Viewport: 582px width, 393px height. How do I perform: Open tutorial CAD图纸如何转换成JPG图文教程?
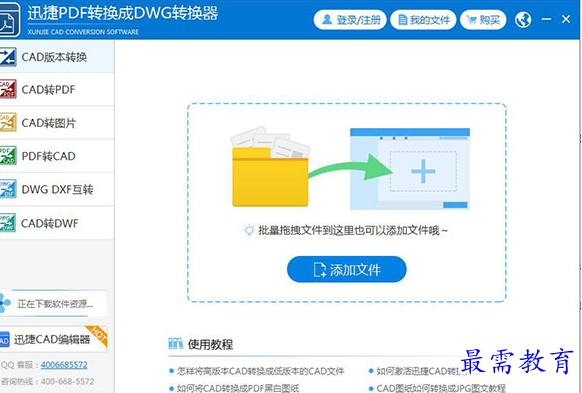point(441,388)
